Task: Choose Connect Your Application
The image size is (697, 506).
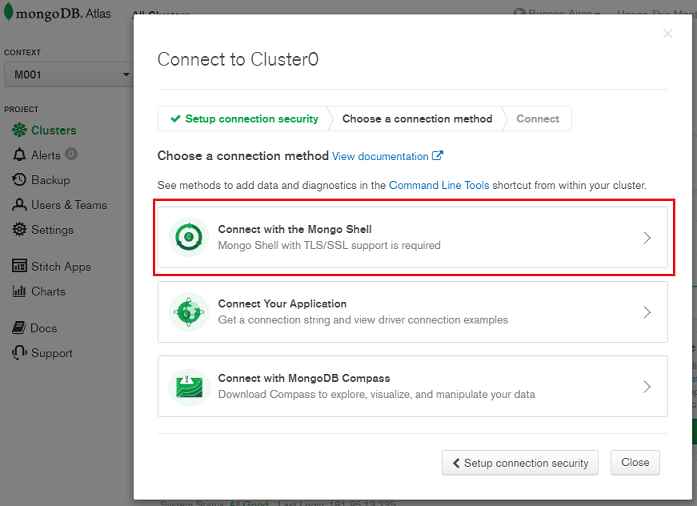Action: click(413, 312)
